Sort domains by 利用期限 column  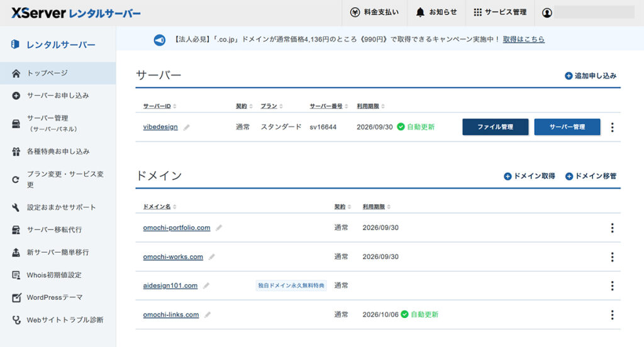pyautogui.click(x=377, y=207)
